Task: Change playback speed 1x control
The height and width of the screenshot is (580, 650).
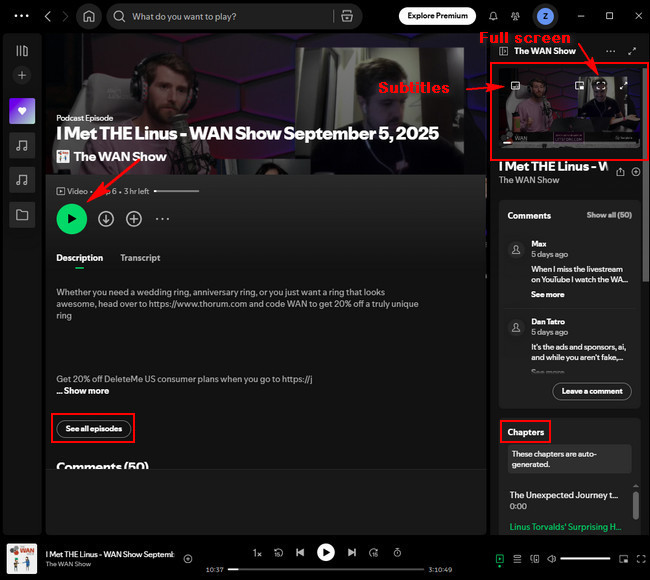Action: 257,552
